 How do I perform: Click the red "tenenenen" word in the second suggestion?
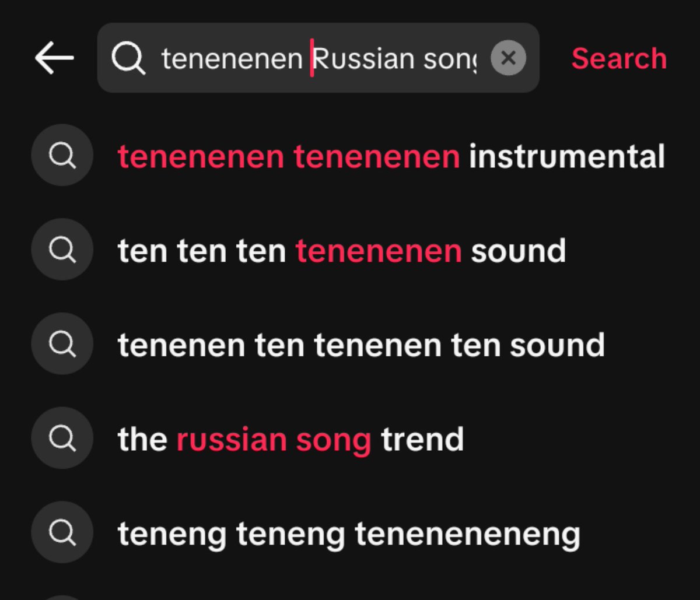coord(379,251)
